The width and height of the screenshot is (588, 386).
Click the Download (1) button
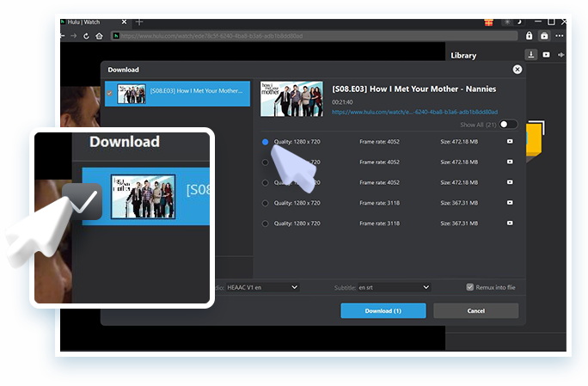tap(383, 310)
